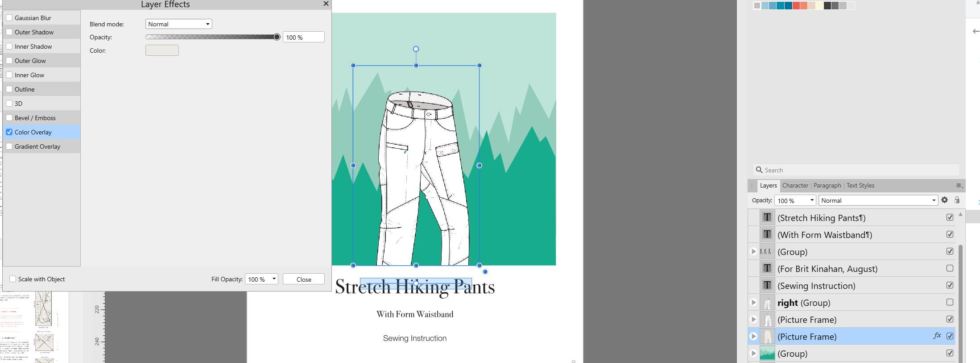This screenshot has width=980, height=363.
Task: Expand the right Group layer
Action: tap(753, 302)
